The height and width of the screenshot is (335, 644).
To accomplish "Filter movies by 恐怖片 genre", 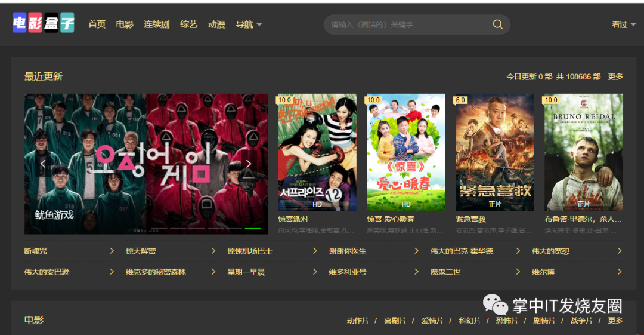I will 507,321.
